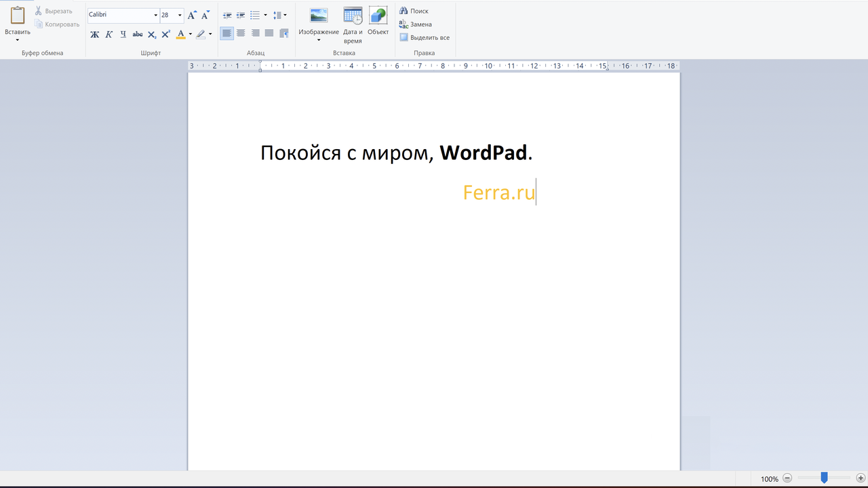Center-align the paragraph text
868x488 pixels.
click(241, 33)
